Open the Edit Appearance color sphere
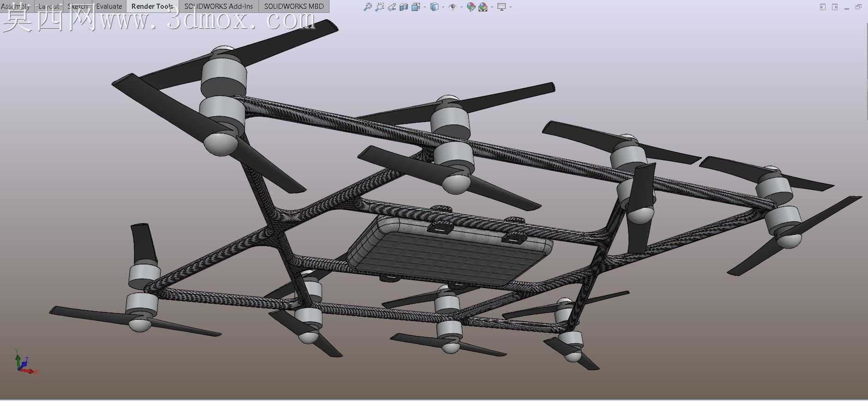Viewport: 868px width, 401px height. 471,7
